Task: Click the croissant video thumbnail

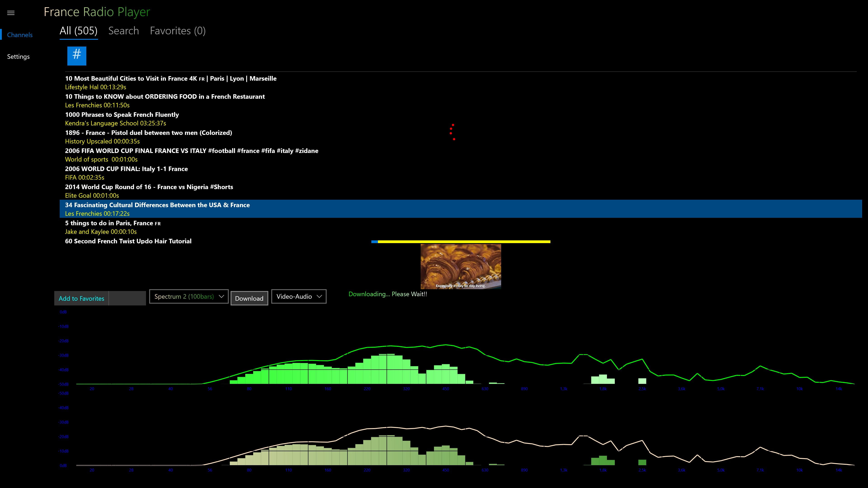Action: (x=461, y=266)
